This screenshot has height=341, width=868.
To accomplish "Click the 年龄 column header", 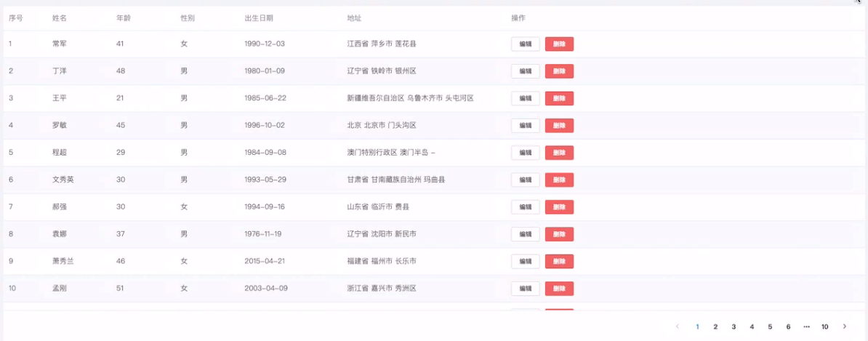I will tap(123, 18).
